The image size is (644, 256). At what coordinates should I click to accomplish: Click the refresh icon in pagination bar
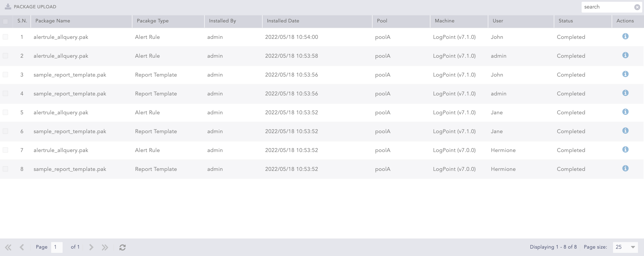click(122, 247)
